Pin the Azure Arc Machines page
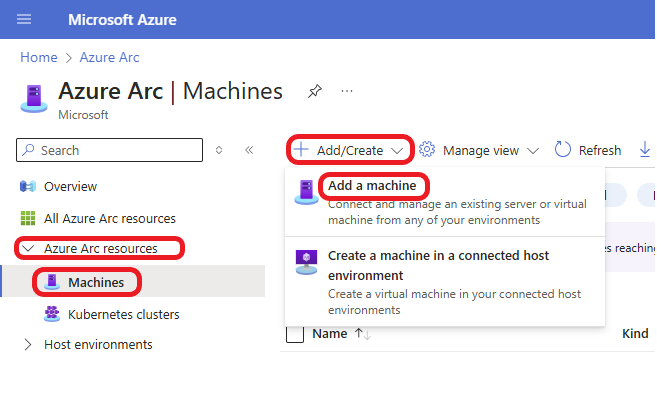 pyautogui.click(x=315, y=91)
